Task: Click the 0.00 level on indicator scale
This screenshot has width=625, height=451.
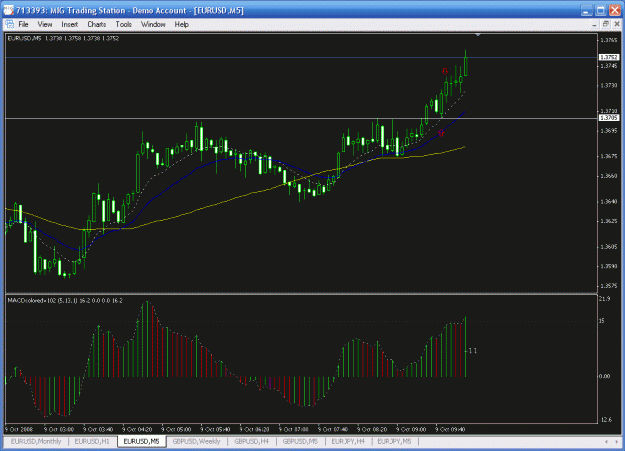Action: 605,376
